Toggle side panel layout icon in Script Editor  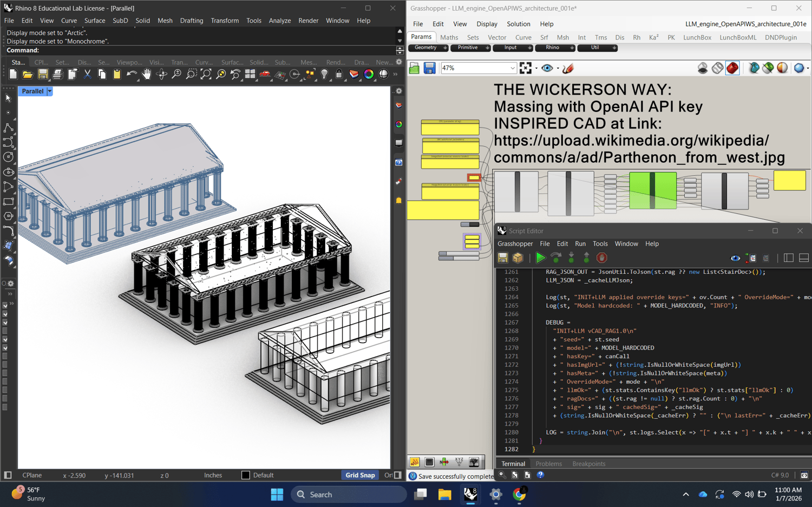789,258
